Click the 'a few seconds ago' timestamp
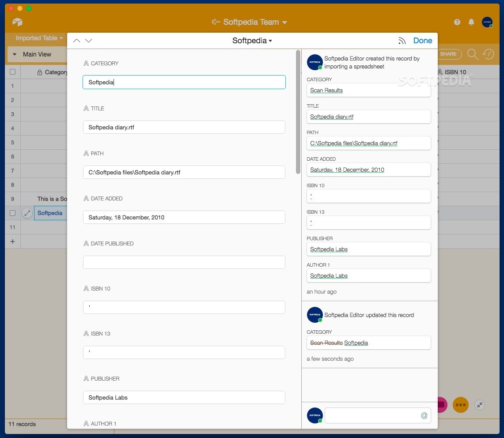 pyautogui.click(x=330, y=359)
